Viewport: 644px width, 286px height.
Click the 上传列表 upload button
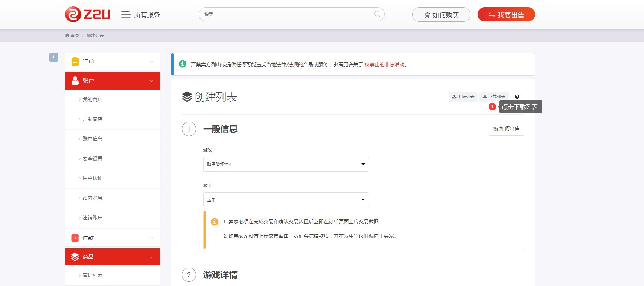coord(463,97)
